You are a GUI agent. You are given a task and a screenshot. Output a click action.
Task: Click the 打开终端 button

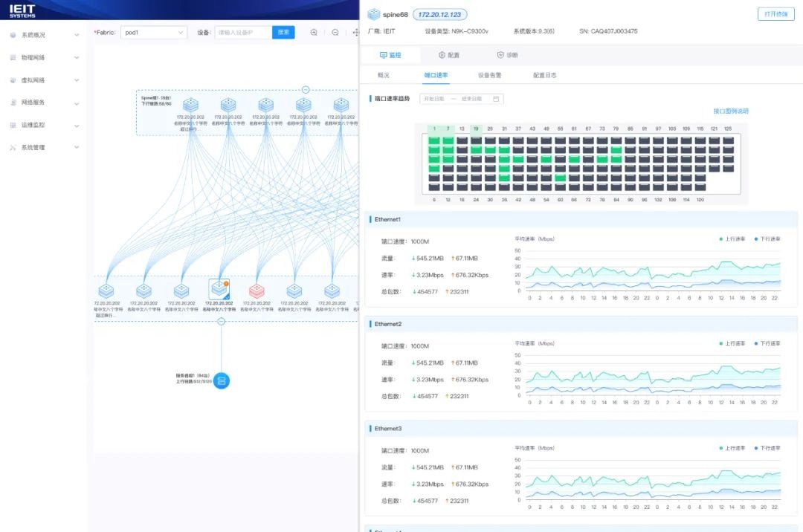[x=775, y=14]
